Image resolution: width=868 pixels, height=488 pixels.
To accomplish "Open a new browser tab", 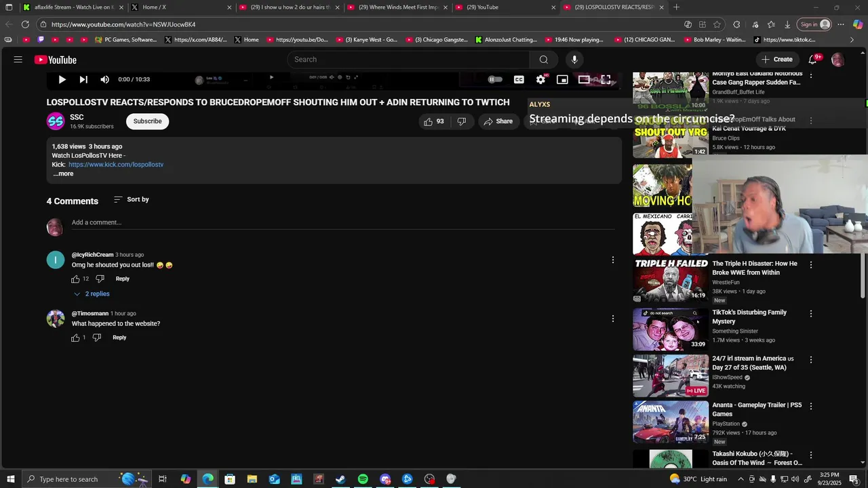I will click(x=676, y=7).
